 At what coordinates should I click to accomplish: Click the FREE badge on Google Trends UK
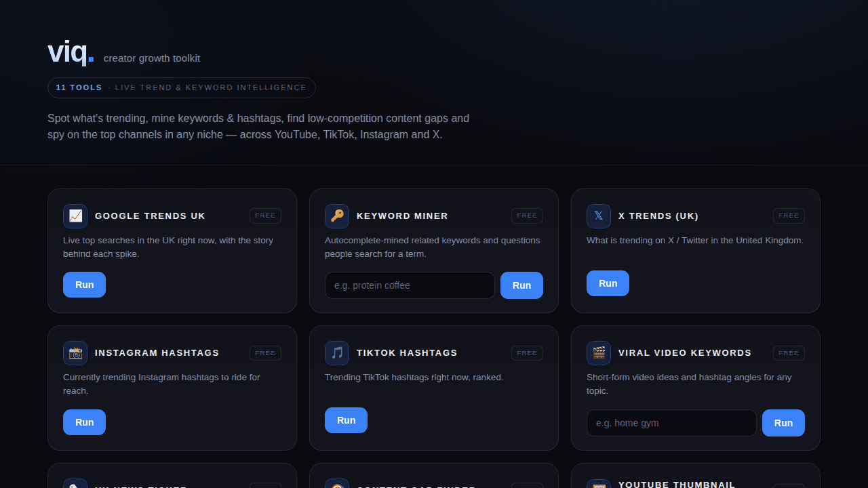265,216
